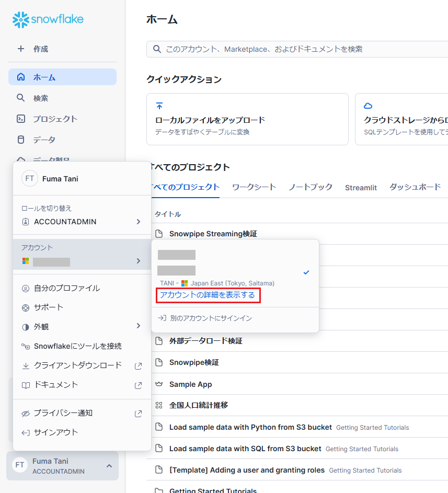Expand the ACCOUNTADMIN role switcher chevron

[x=139, y=222]
